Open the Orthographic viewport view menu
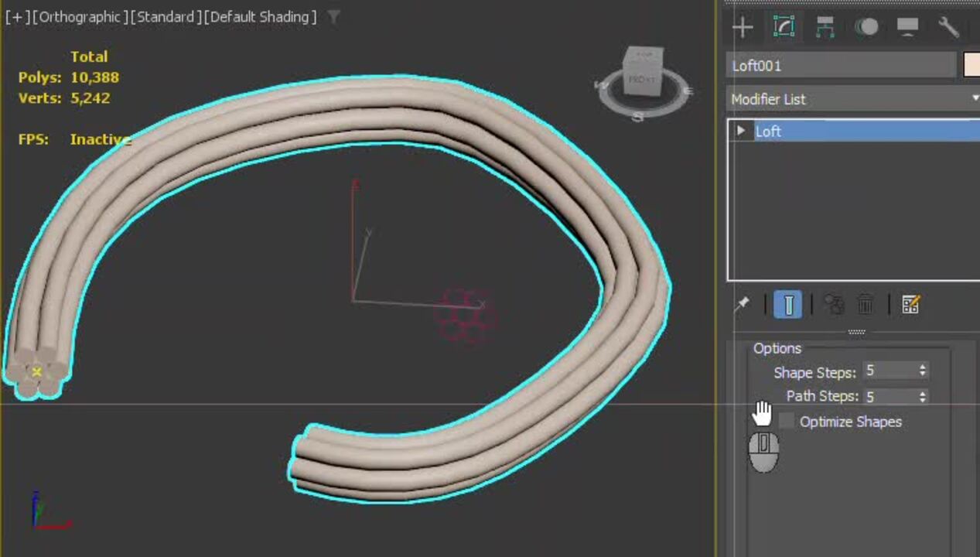 (x=80, y=17)
